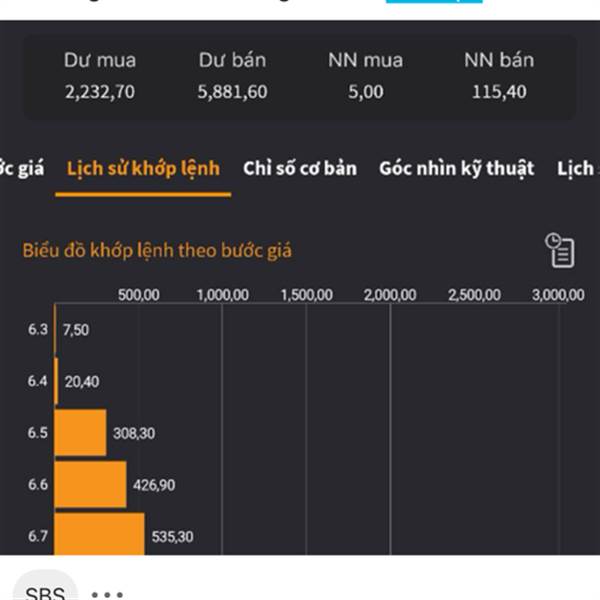Tap the 6.3 price row labeled 7,50
600x600 pixels.
75,329
